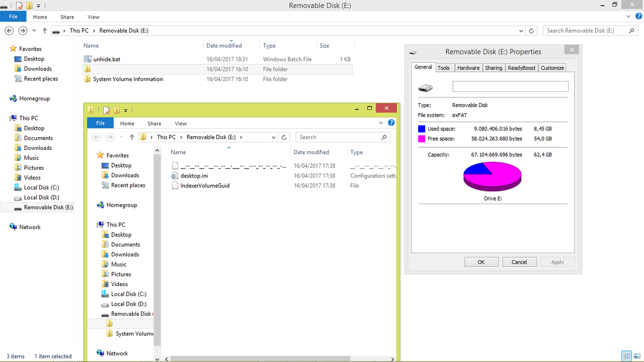Click magenta Free space color swatch

(x=422, y=139)
